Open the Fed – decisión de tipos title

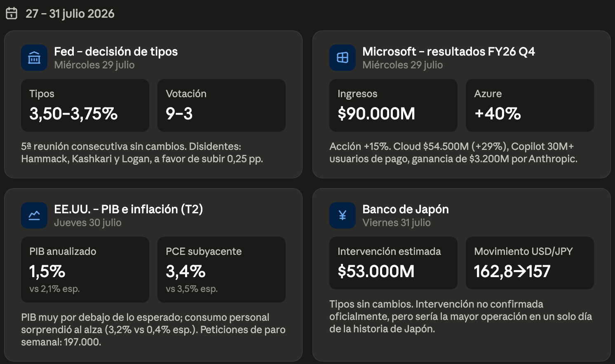[116, 51]
